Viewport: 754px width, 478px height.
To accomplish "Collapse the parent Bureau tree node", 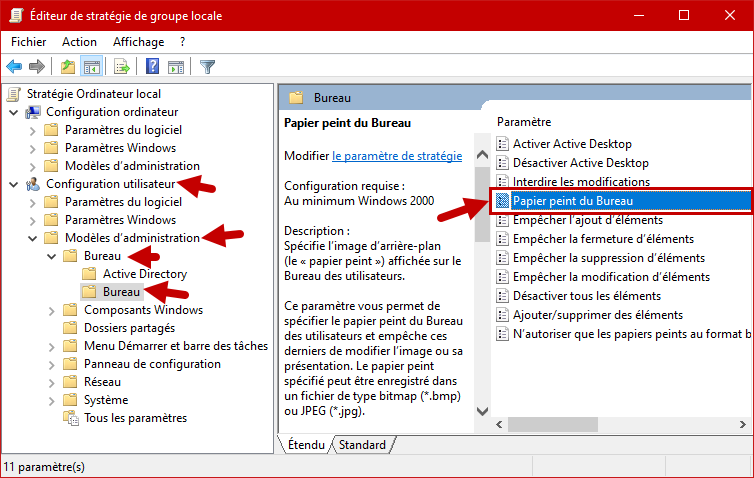I will click(51, 256).
